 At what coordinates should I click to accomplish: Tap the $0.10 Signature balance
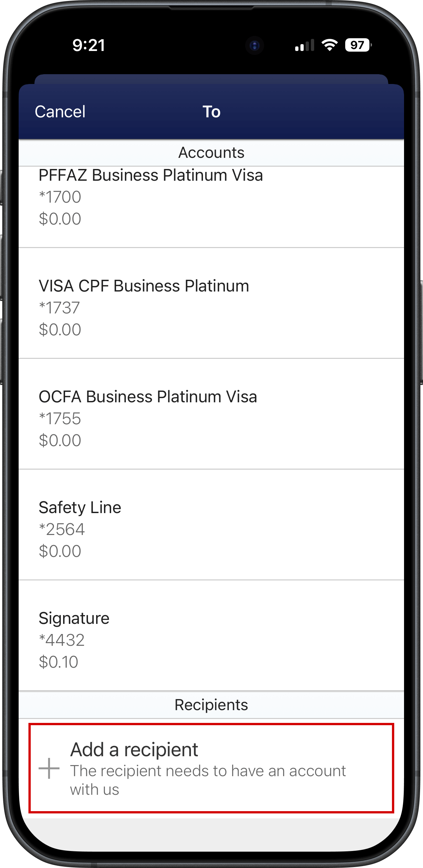coord(59,662)
